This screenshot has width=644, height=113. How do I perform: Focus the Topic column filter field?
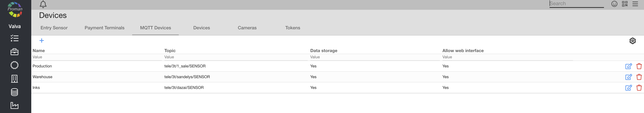[235, 57]
